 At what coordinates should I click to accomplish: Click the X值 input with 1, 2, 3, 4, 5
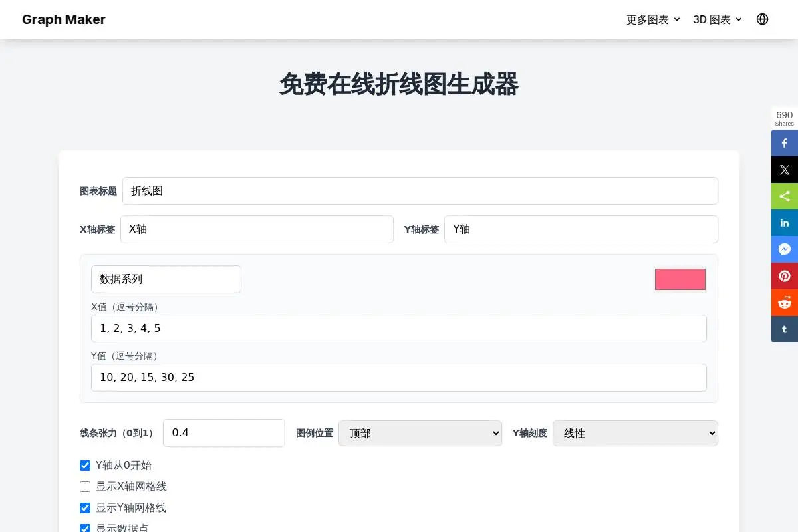tap(399, 329)
